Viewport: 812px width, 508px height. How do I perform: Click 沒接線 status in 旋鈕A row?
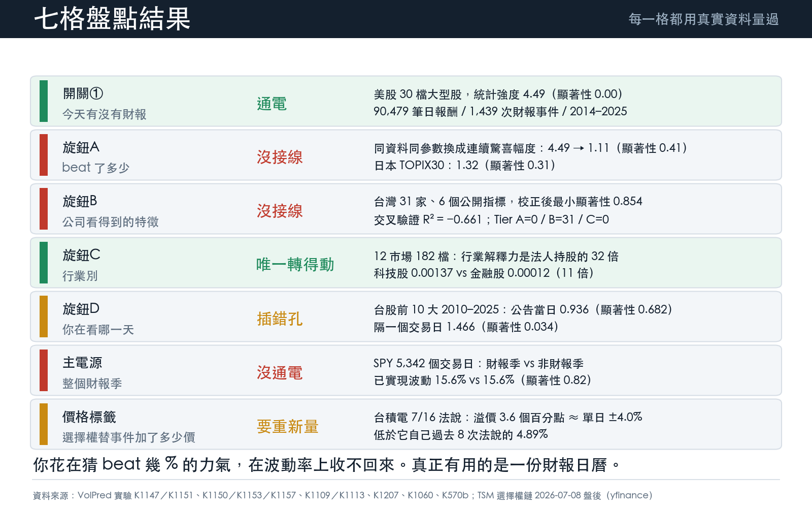pos(280,157)
